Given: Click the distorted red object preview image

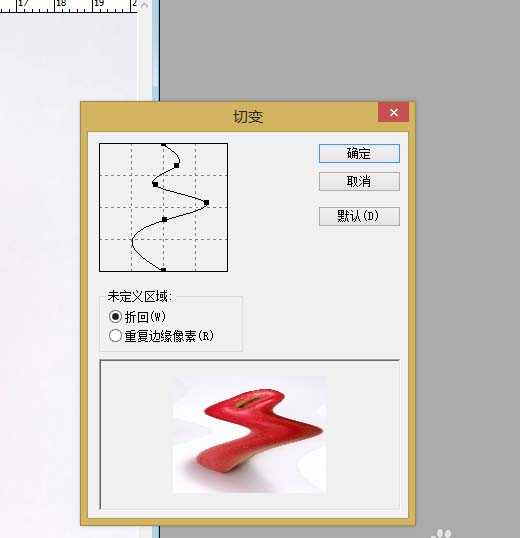Looking at the screenshot, I should point(249,434).
